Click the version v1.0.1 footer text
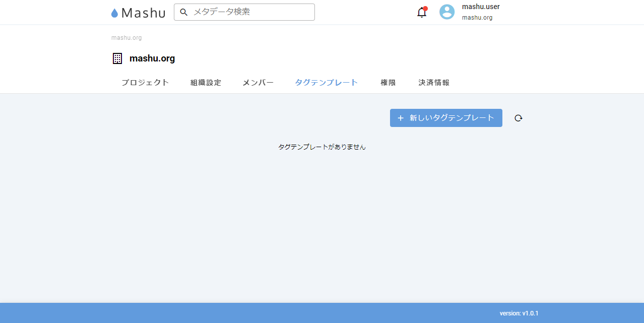644x323 pixels. click(519, 313)
